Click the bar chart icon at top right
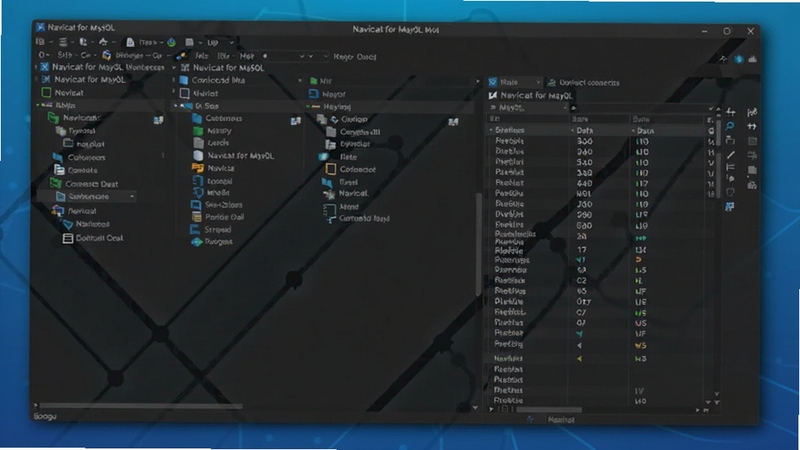This screenshot has height=450, width=800. [x=753, y=59]
